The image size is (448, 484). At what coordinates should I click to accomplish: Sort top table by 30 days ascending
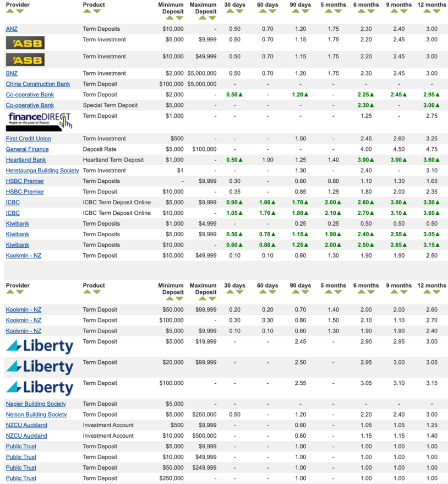pyautogui.click(x=230, y=11)
